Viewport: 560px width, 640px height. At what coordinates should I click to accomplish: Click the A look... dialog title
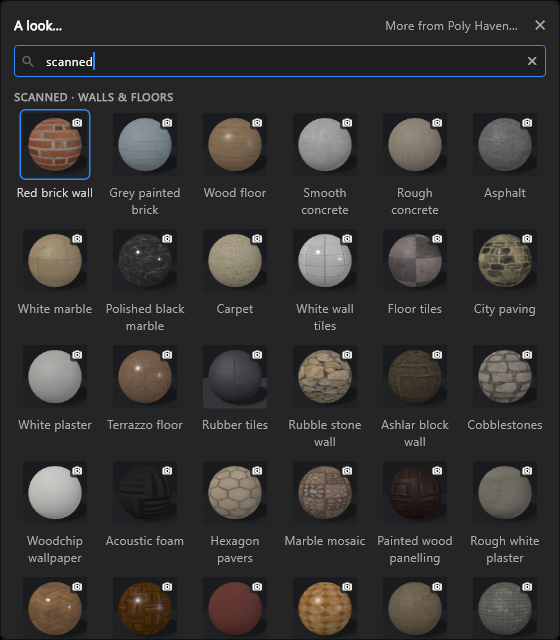pos(38,26)
